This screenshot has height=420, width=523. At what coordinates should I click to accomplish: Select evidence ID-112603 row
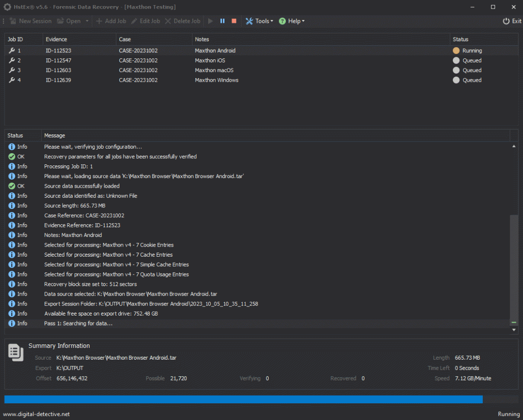(261, 71)
